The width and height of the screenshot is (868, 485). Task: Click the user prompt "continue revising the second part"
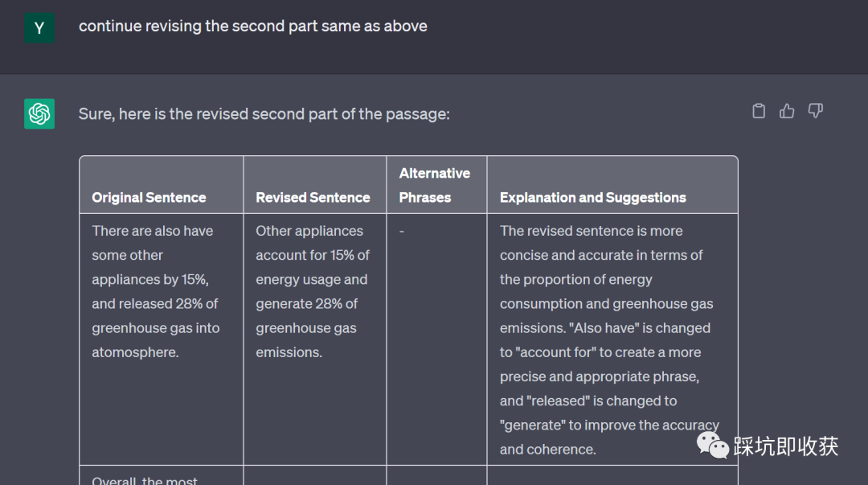pyautogui.click(x=252, y=27)
